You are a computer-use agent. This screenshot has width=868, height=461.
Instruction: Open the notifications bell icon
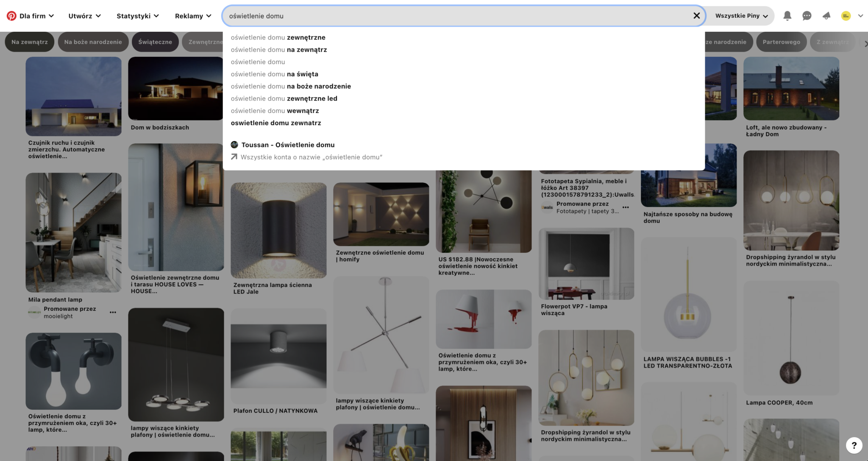(787, 16)
